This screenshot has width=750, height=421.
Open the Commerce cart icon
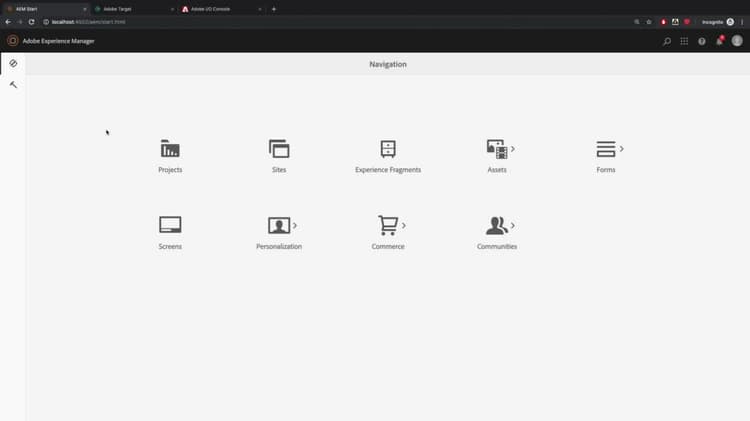pyautogui.click(x=388, y=225)
